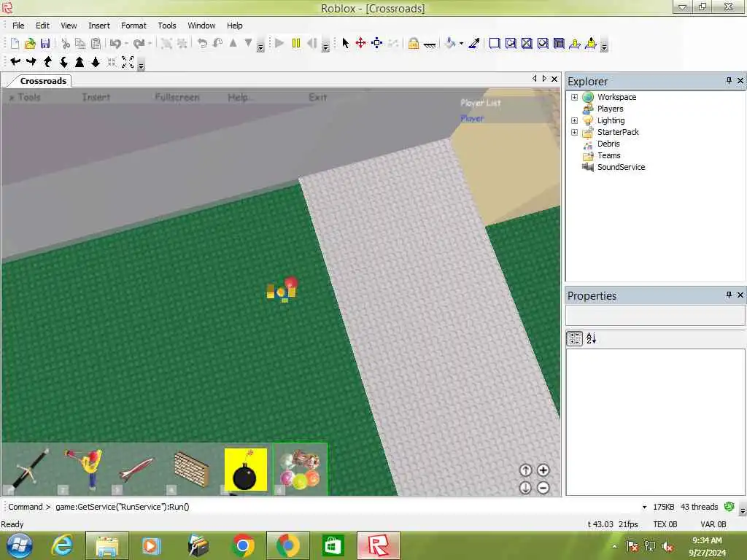The height and width of the screenshot is (560, 747).
Task: Select the arrow pointer tool
Action: point(345,43)
